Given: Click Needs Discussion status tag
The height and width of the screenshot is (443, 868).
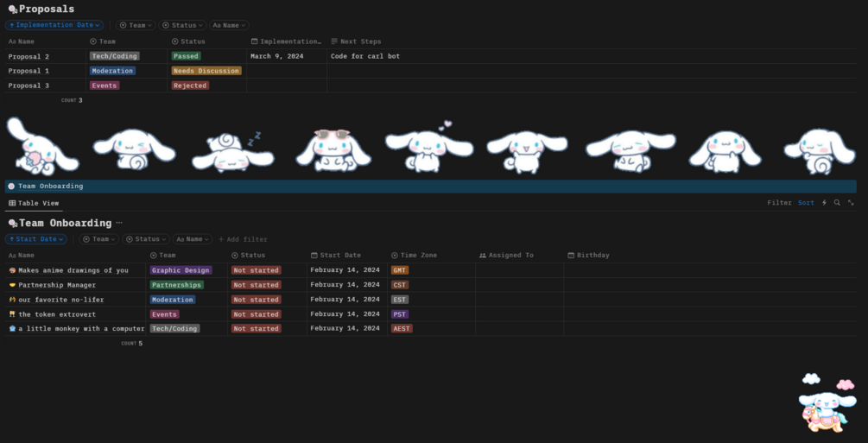Looking at the screenshot, I should 206,71.
